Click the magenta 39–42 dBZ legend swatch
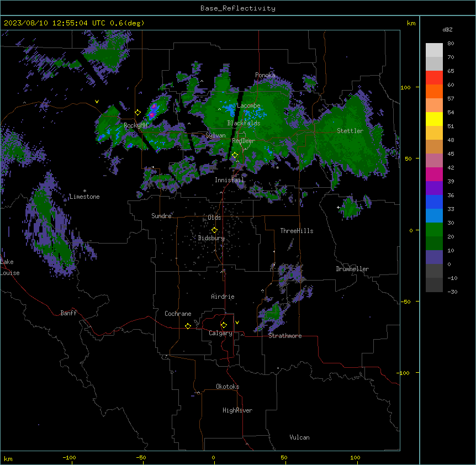476x465 pixels. tap(434, 175)
